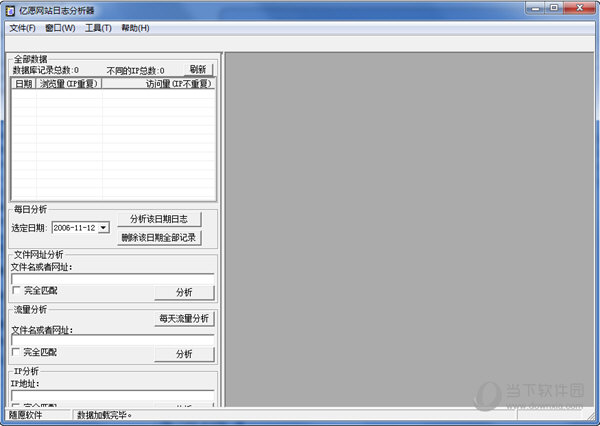Viewport: 600px width, 426px height.
Task: Click the 刷新 refresh button
Action: tap(198, 69)
